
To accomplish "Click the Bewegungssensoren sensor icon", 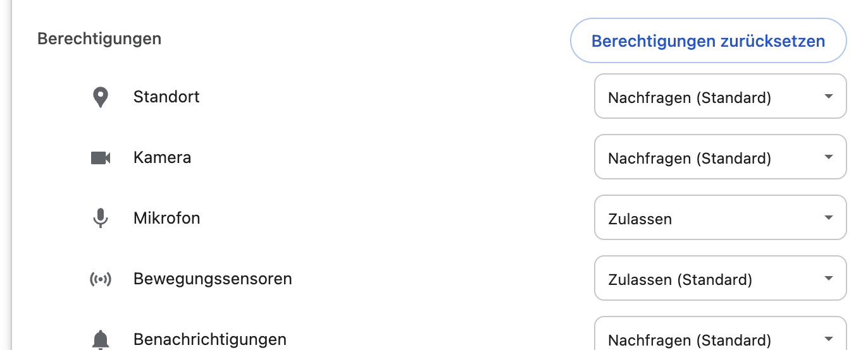I will 101,279.
